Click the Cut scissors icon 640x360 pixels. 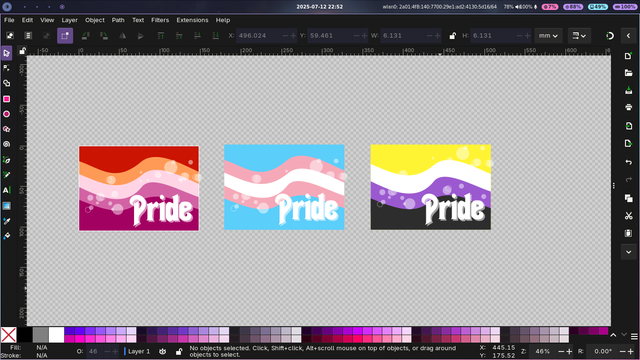point(629,216)
